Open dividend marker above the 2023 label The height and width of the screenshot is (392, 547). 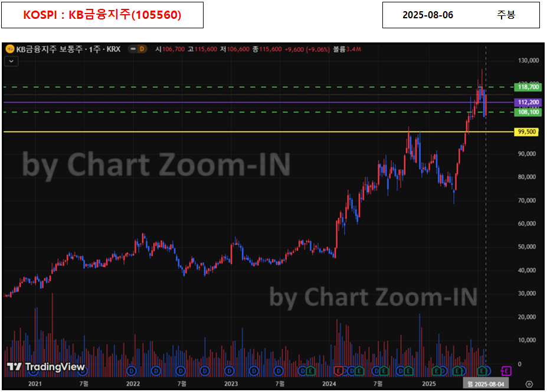tap(229, 371)
